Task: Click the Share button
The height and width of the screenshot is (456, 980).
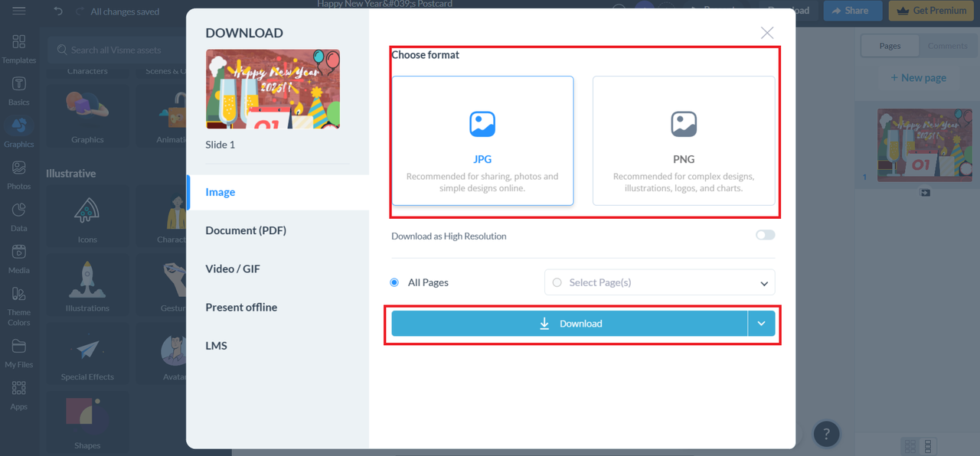Action: coord(853,11)
